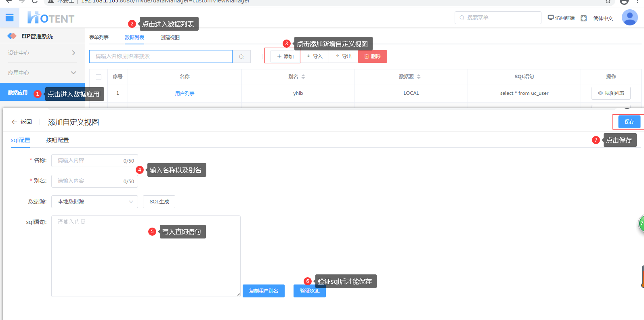This screenshot has width=644, height=320.
Task: Click the 访问前端 monitor icon
Action: coord(550,18)
